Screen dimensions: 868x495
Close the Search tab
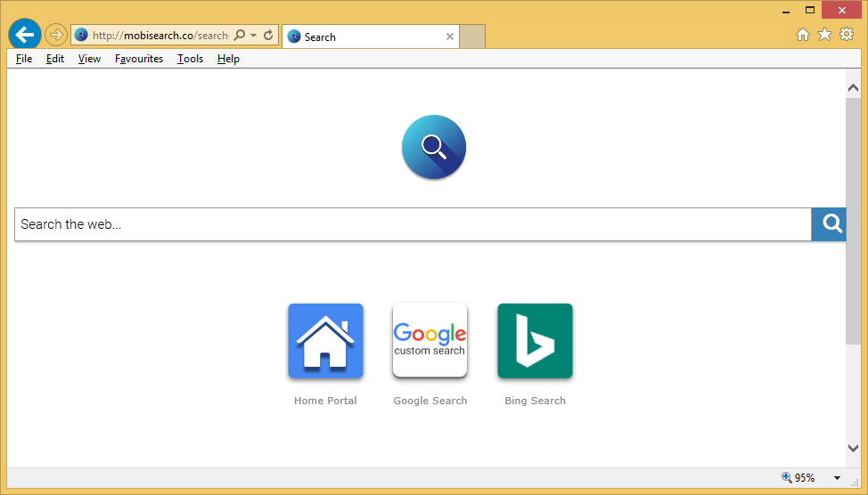click(x=450, y=37)
